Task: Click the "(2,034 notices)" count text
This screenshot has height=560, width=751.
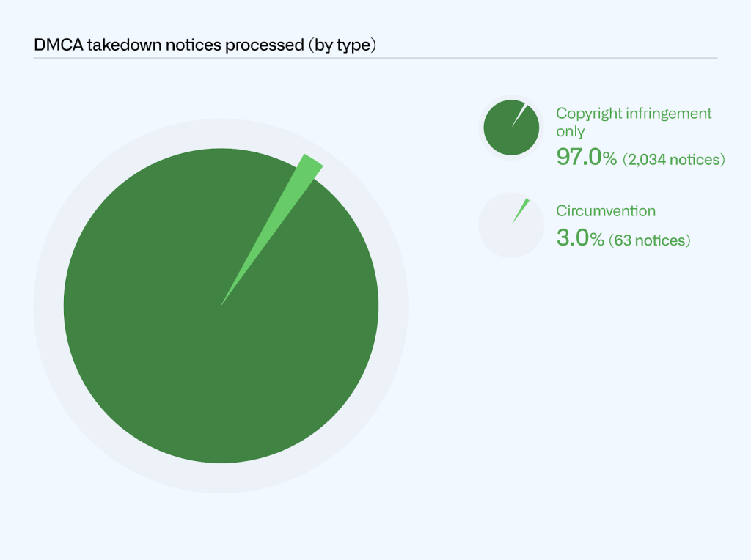Action: tap(673, 159)
